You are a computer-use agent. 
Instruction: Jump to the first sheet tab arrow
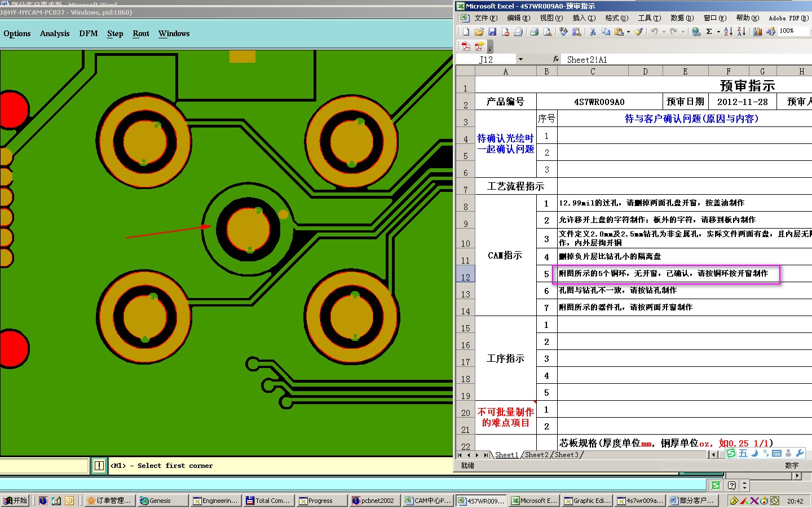460,455
